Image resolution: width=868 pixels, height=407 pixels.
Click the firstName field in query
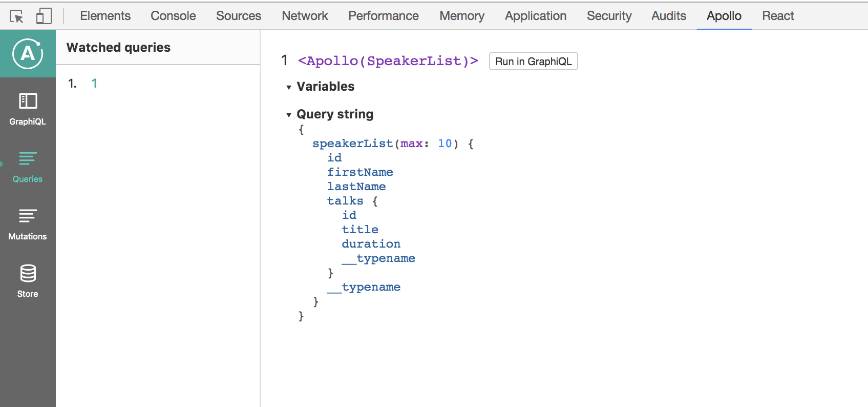coord(360,172)
